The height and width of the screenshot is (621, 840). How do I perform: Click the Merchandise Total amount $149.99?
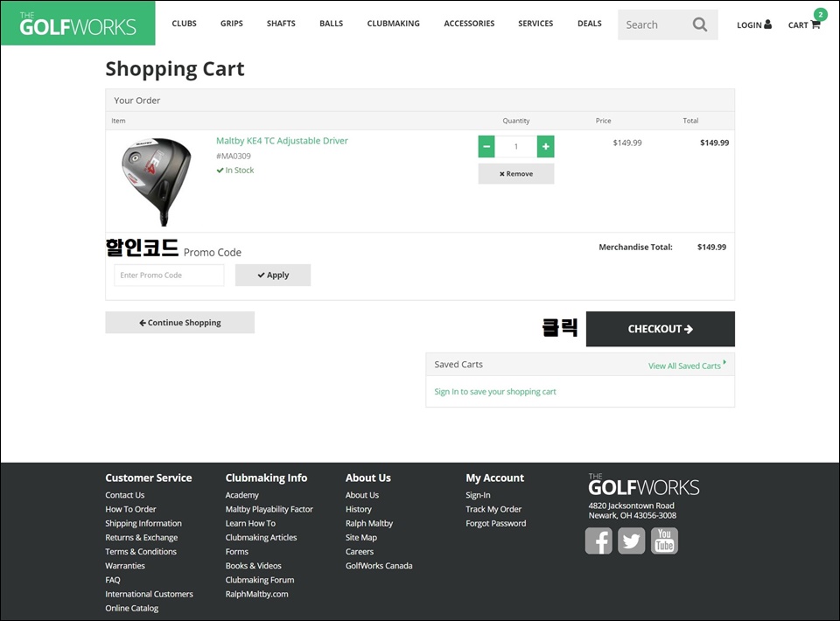(711, 247)
